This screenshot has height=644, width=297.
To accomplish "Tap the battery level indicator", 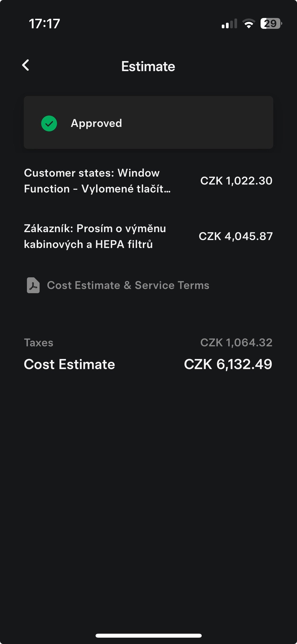I will [271, 24].
